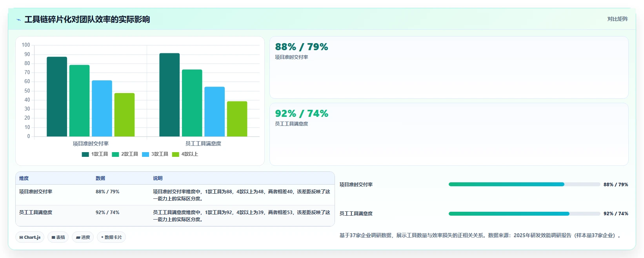Open the 92% / 74% stat card
The image size is (644, 258).
point(449,134)
